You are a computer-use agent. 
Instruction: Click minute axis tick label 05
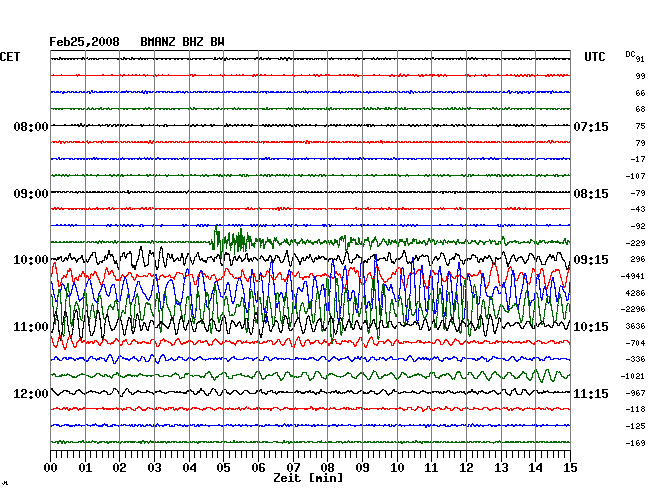(223, 467)
